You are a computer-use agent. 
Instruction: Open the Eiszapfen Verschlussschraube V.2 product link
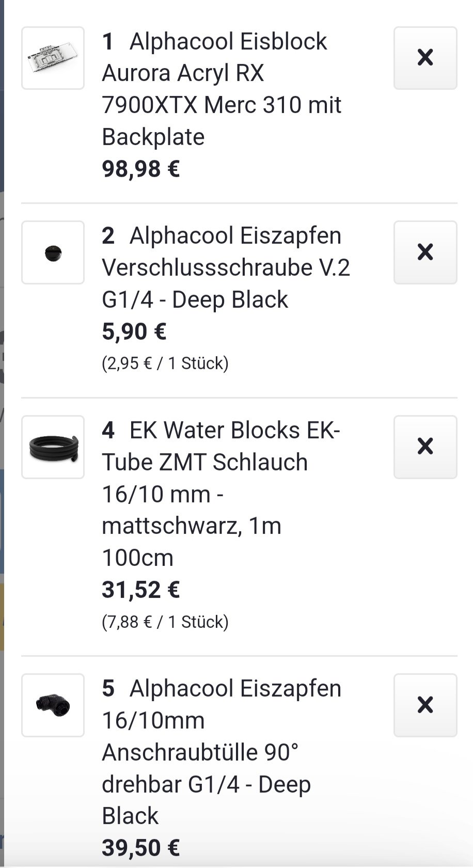[x=226, y=267]
